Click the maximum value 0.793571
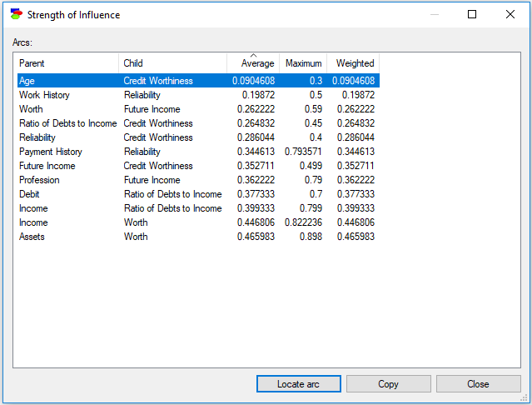 pos(303,152)
